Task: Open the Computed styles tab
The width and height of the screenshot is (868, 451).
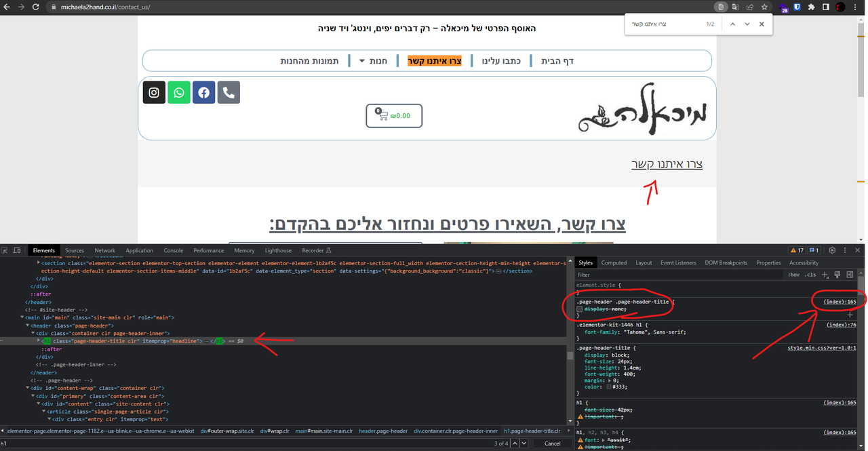Action: click(614, 262)
